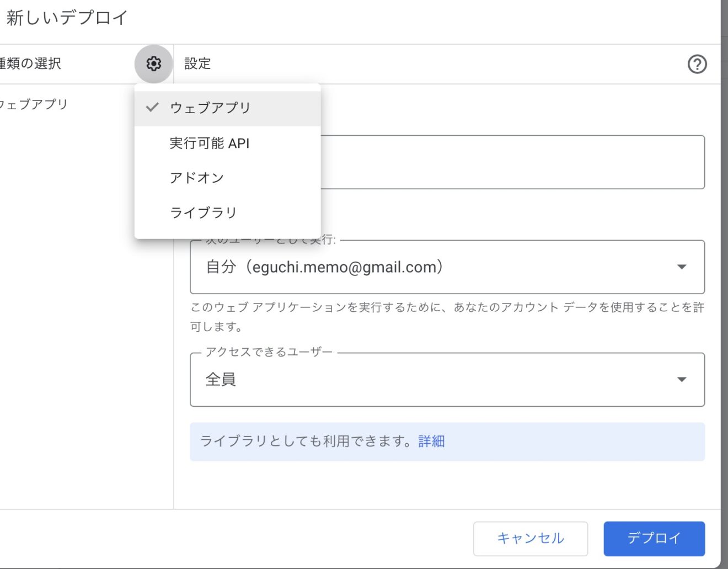Click the dropdown arrow for アクセスできるユーザー

point(682,379)
